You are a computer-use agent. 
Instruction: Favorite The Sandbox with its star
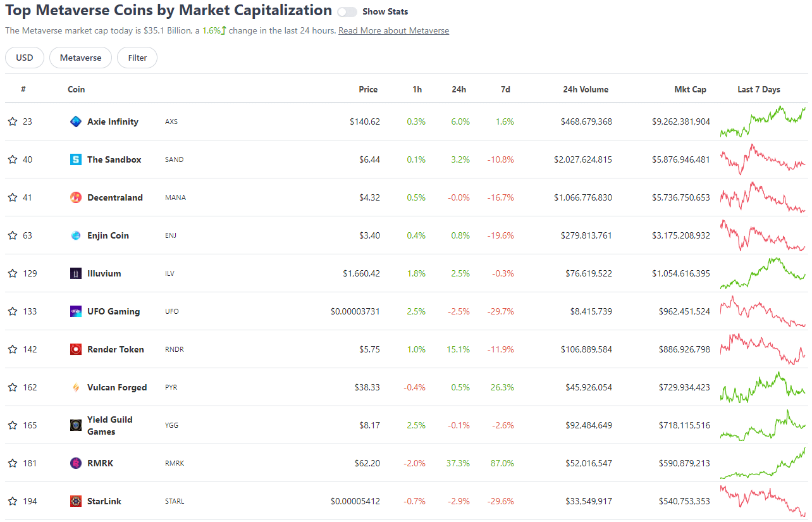[x=13, y=159]
